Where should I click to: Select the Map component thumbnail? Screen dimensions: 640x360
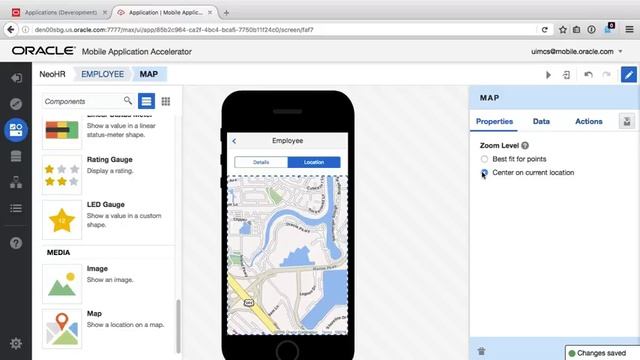tap(62, 329)
